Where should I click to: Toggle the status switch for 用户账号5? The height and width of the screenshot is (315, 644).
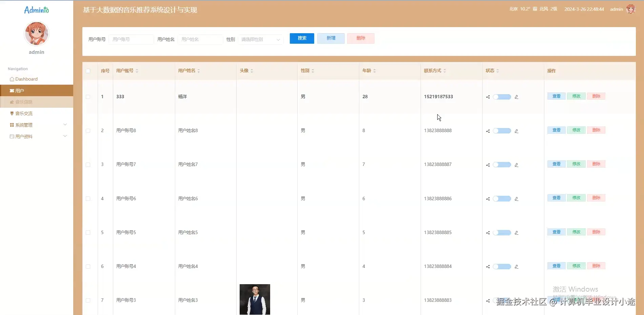pyautogui.click(x=502, y=233)
